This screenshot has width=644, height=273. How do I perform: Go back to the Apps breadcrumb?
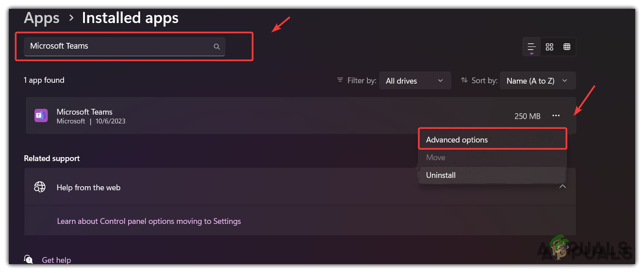42,18
